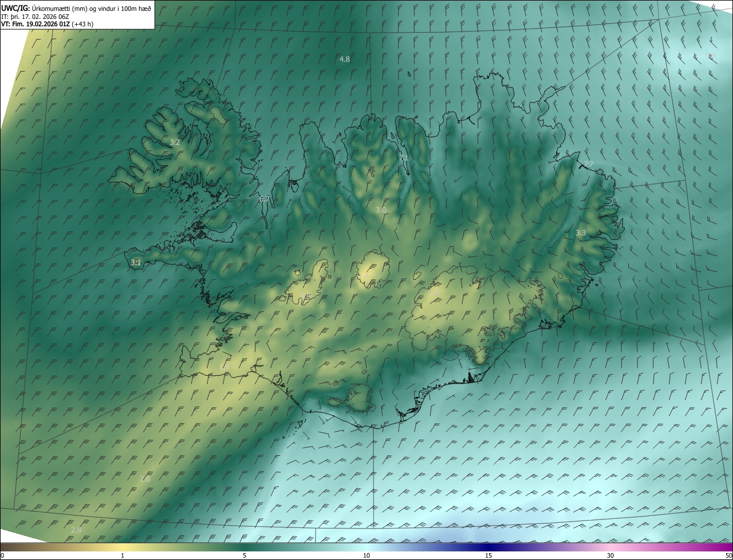This screenshot has height=560, width=733.
Task: Click the 3.1 value on Snæfellsnes peninsula
Action: (136, 263)
